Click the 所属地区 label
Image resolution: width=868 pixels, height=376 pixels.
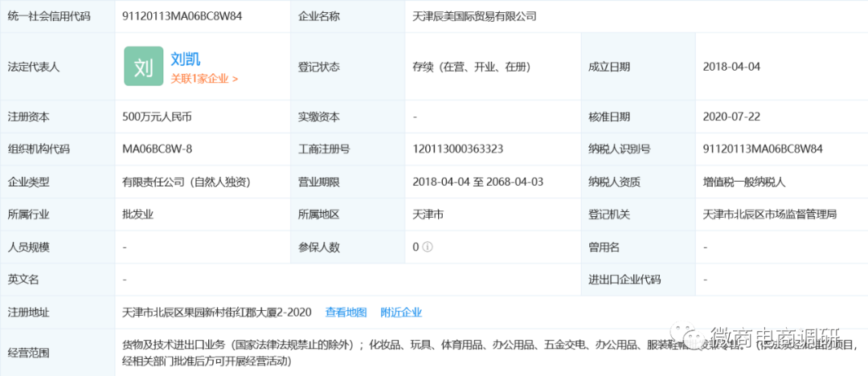point(318,215)
